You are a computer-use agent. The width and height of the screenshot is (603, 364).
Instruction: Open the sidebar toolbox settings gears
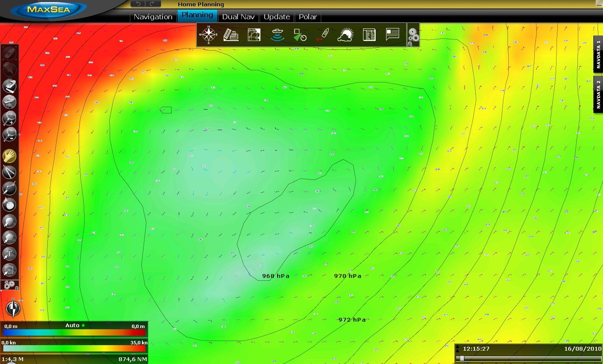10,285
